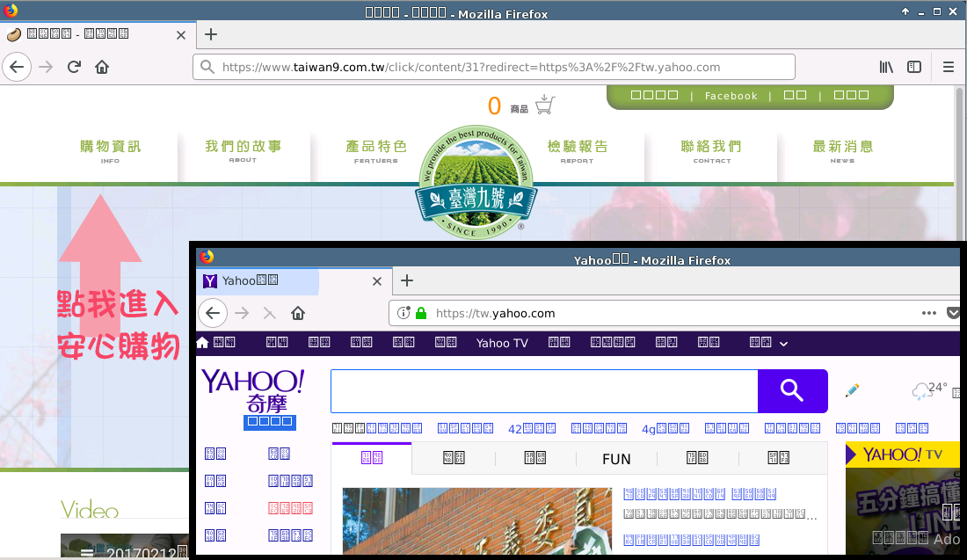Open the FEATUERS navigation menu item

376,152
